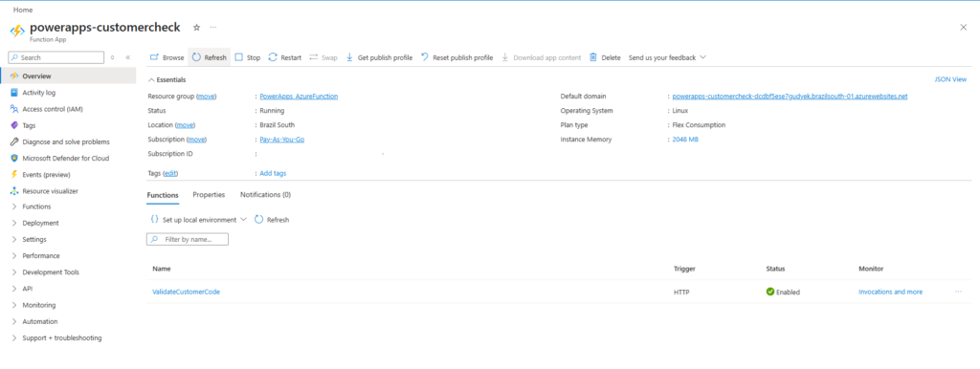The image size is (980, 369).
Task: Click the Brazil South location value
Action: pyautogui.click(x=277, y=125)
